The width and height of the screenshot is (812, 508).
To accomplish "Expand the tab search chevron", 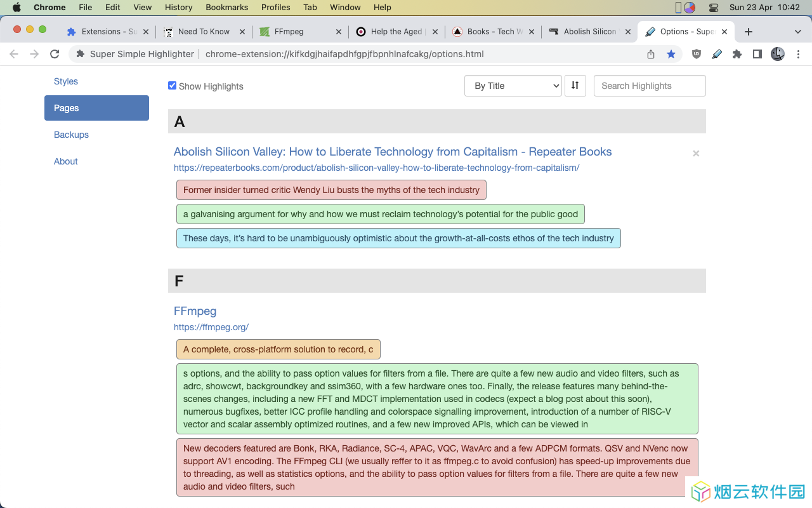I will point(798,32).
